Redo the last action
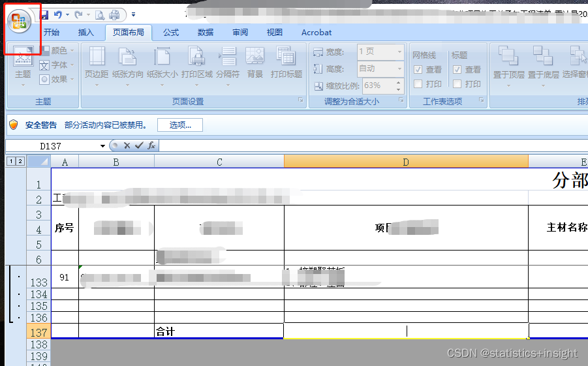Screen dimensions: 588x366 [x=78, y=15]
